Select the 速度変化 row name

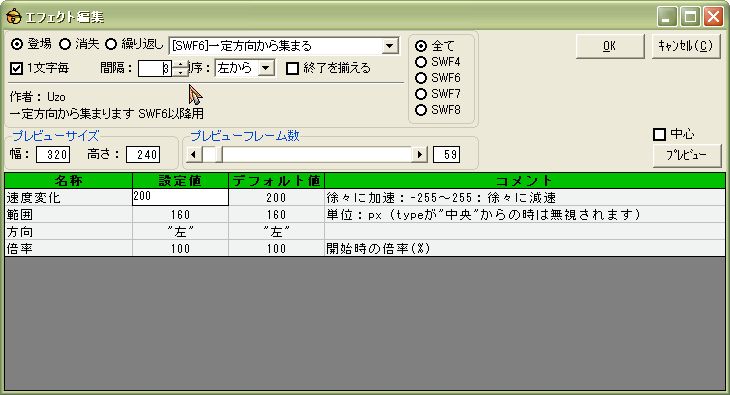(x=34, y=198)
